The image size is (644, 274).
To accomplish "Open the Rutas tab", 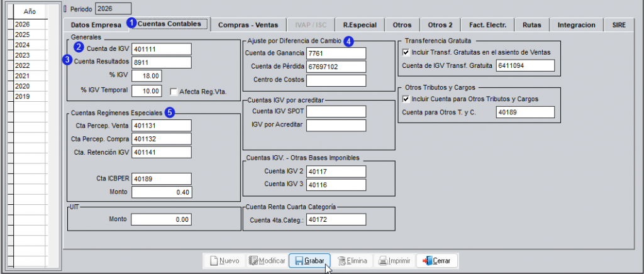I will pos(532,25).
